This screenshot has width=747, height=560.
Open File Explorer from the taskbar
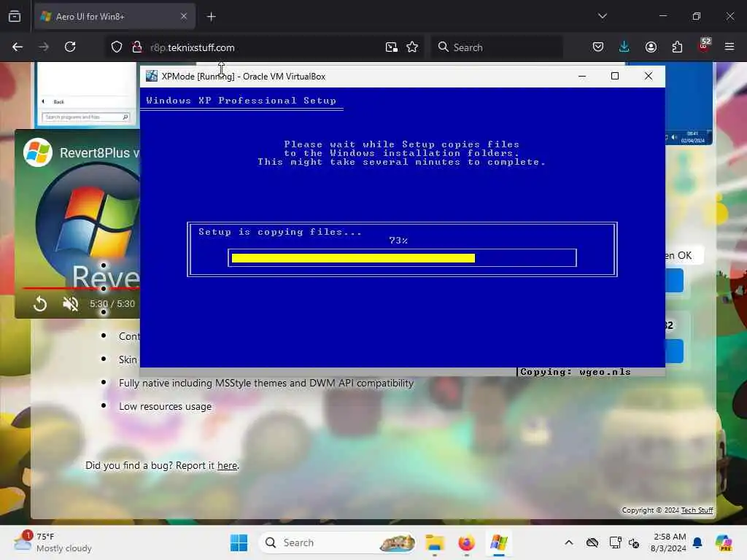435,542
